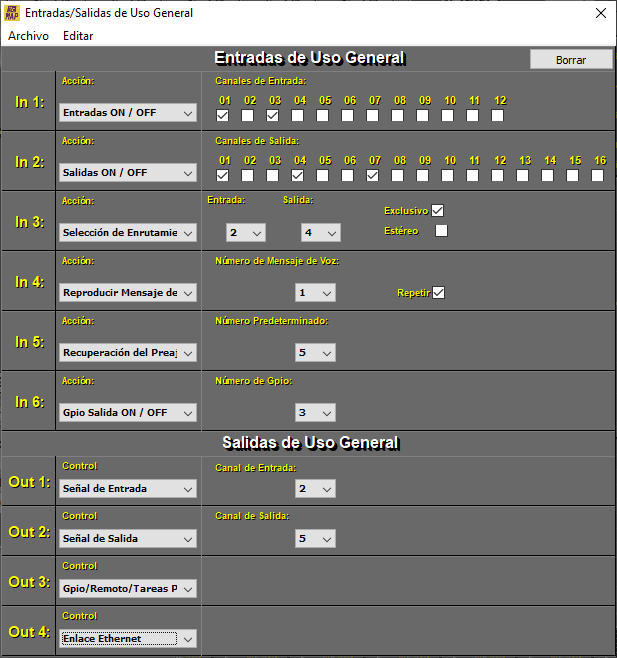Viewport: 617px width, 658px height.
Task: Open the Editar menu
Action: [x=78, y=35]
